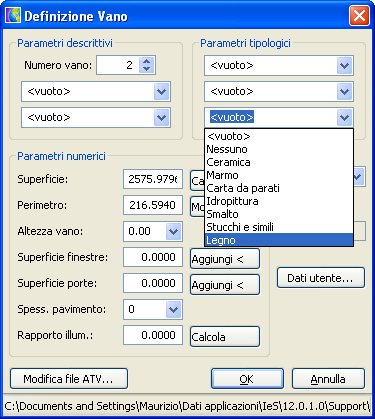Image resolution: width=375 pixels, height=419 pixels.
Task: Click the Rapporto illum. value field
Action: [x=153, y=335]
